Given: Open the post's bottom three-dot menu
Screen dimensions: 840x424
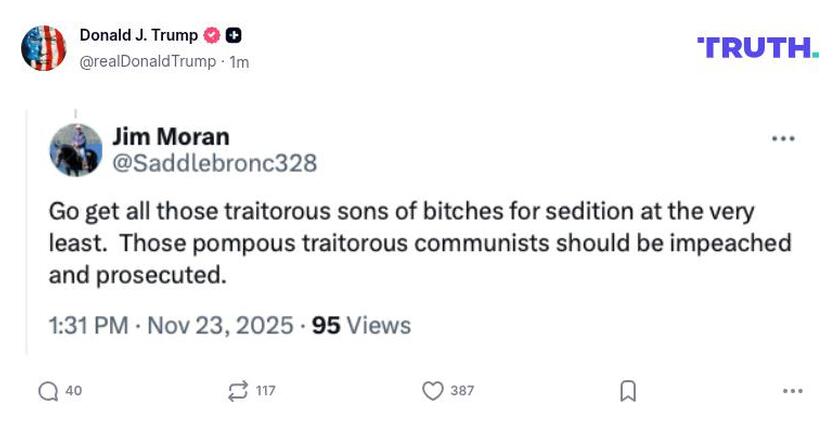Looking at the screenshot, I should click(x=793, y=390).
